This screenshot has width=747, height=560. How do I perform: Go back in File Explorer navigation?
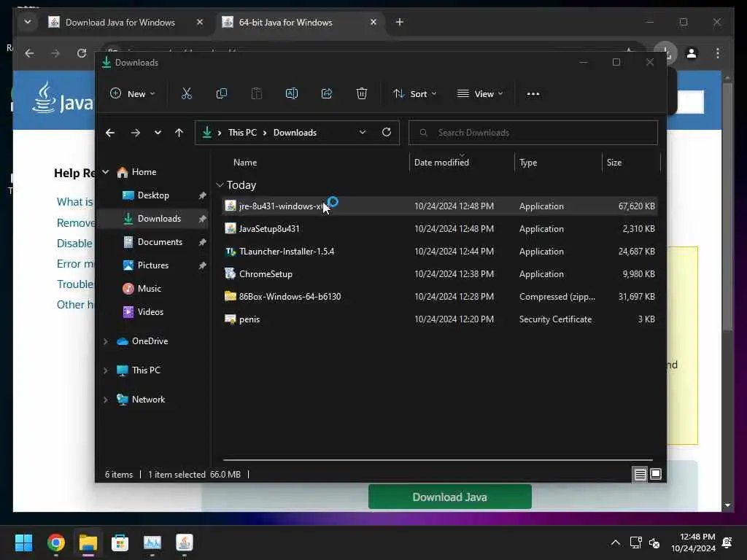coord(110,133)
